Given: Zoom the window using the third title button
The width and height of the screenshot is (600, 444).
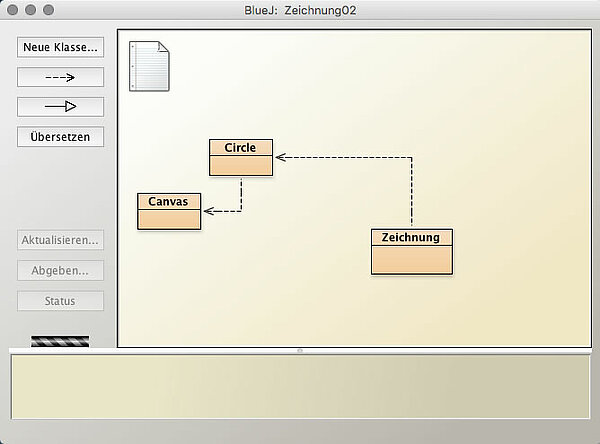Looking at the screenshot, I should point(49,10).
